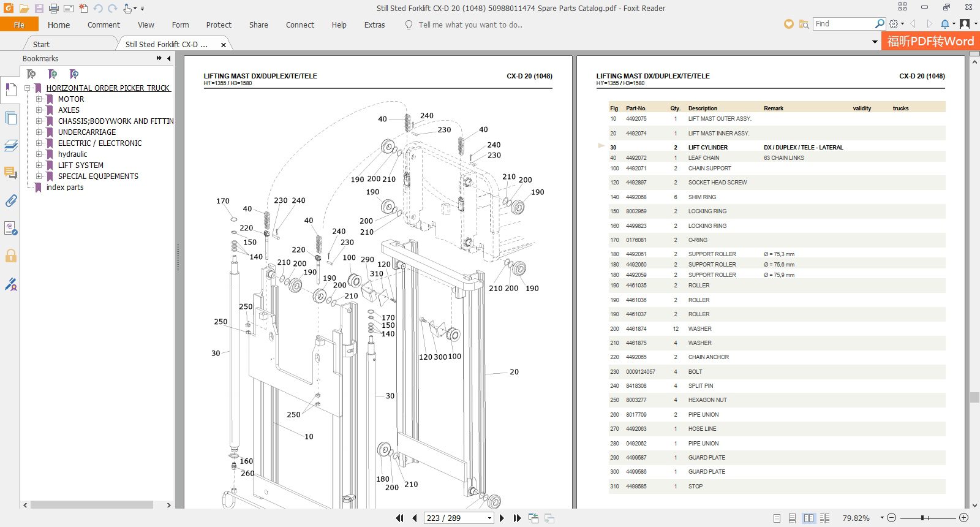This screenshot has width=980, height=527.
Task: Open the Comments panel in the sidebar
Action: click(x=10, y=173)
